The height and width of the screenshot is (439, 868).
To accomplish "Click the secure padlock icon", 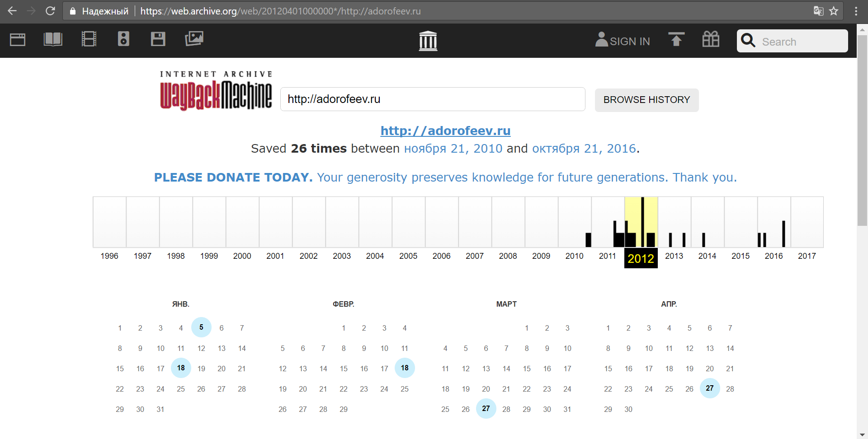I will click(x=72, y=11).
